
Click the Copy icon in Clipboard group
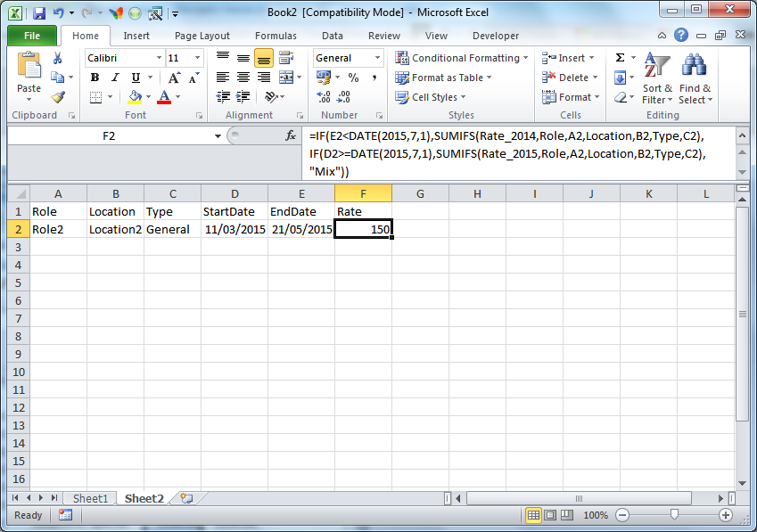(57, 78)
